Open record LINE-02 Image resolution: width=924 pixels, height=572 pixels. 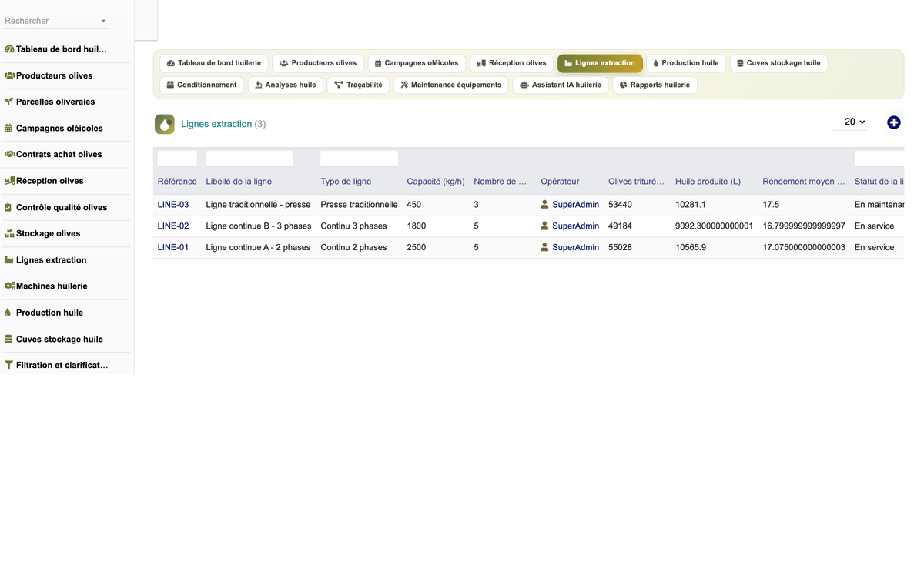coord(173,226)
